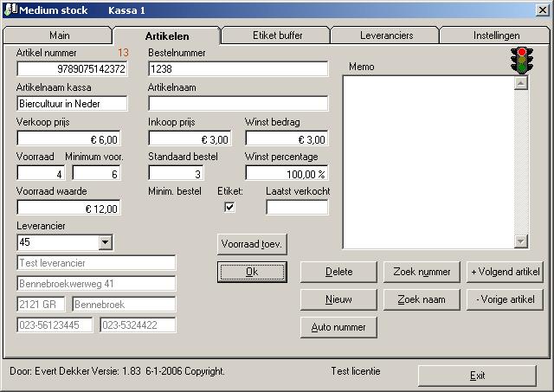554x392 pixels.
Task: Click the Bennebroek city field
Action: (124, 305)
